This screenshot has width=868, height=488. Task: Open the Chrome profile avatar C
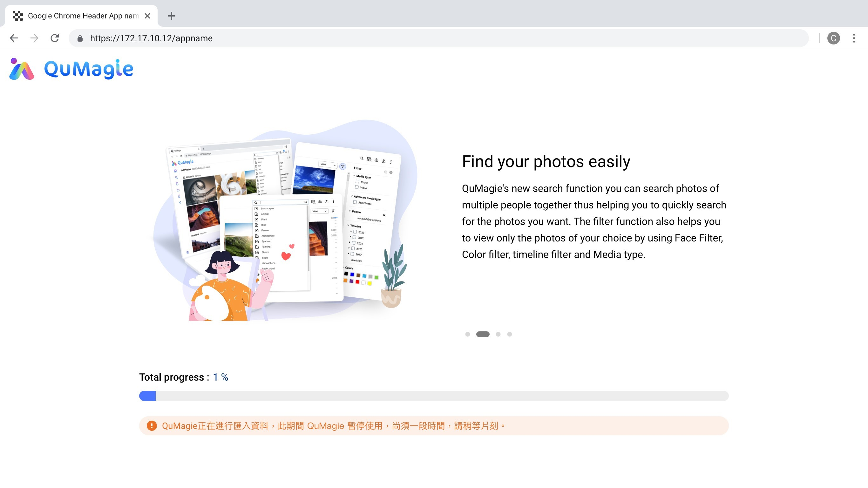[x=833, y=38]
